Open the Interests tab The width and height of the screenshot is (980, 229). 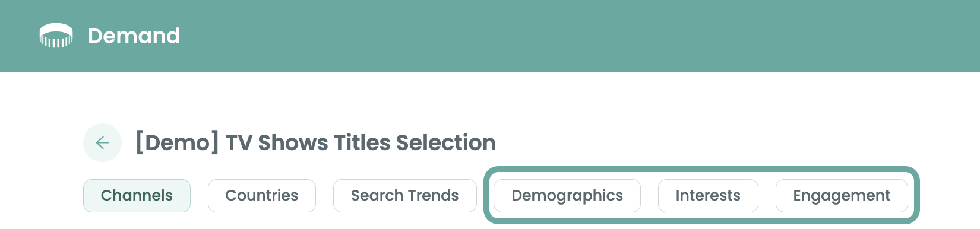click(x=708, y=196)
